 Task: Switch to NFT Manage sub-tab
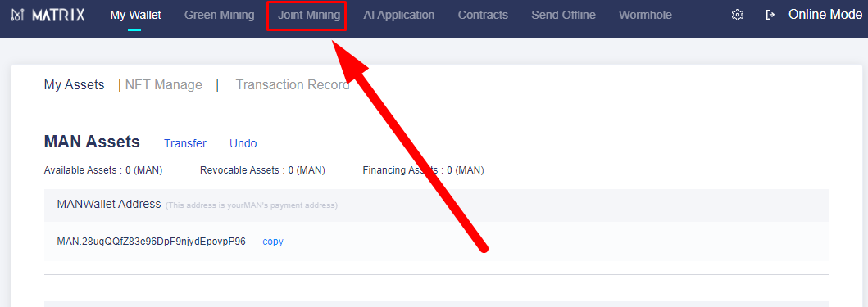point(163,84)
